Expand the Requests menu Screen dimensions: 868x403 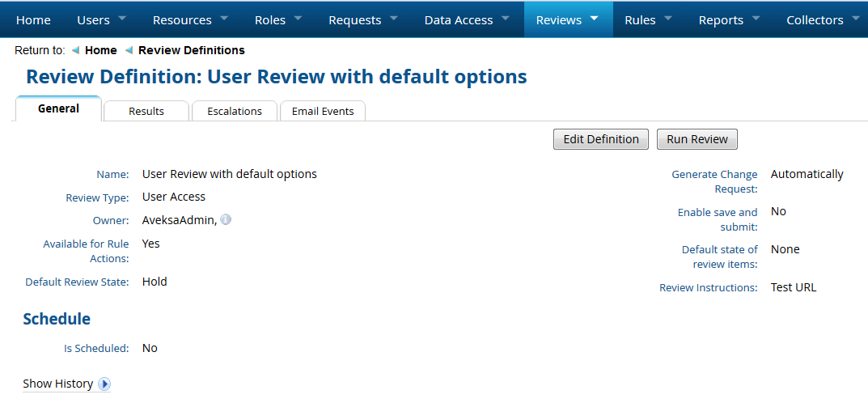[362, 19]
